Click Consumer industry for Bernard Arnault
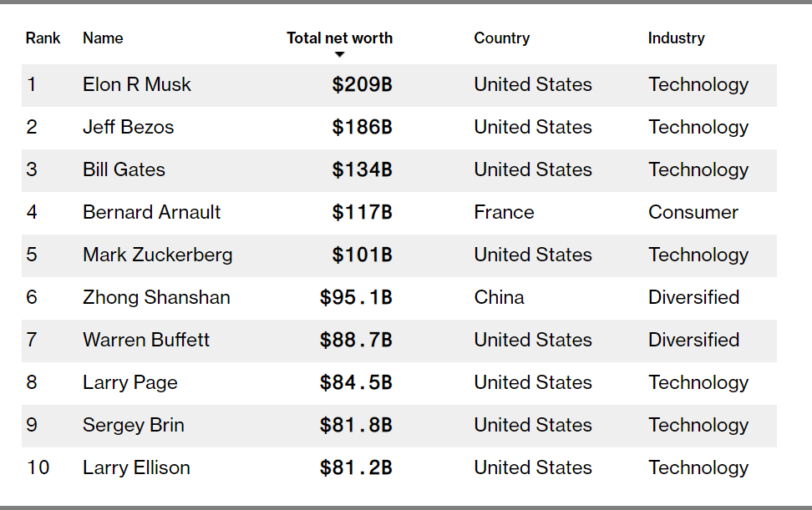This screenshot has width=812, height=510. (693, 213)
